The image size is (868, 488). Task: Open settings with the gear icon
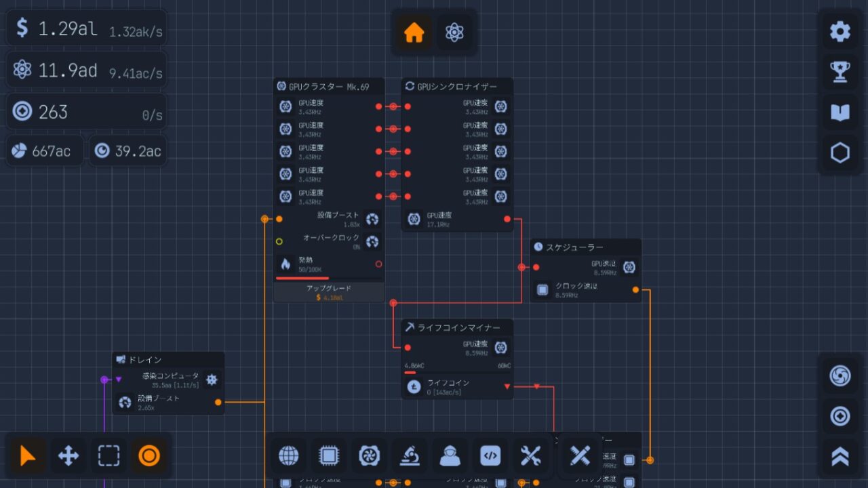[840, 31]
